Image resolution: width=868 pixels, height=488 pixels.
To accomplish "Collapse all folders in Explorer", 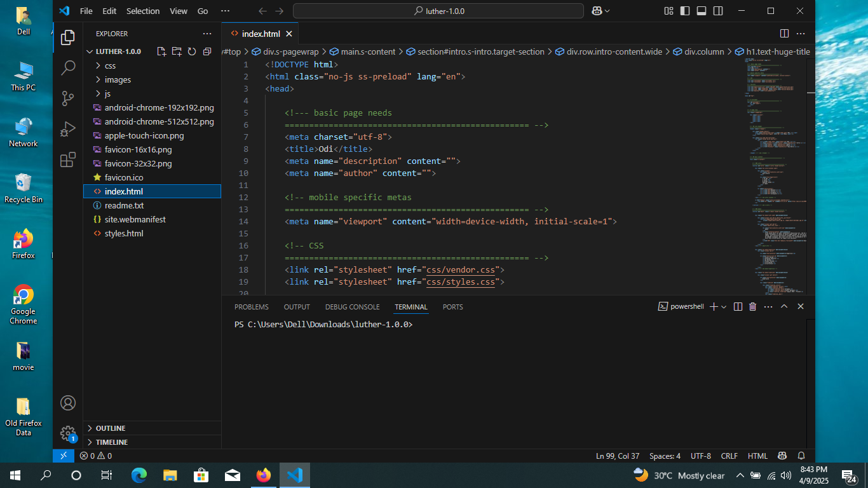I will [207, 51].
